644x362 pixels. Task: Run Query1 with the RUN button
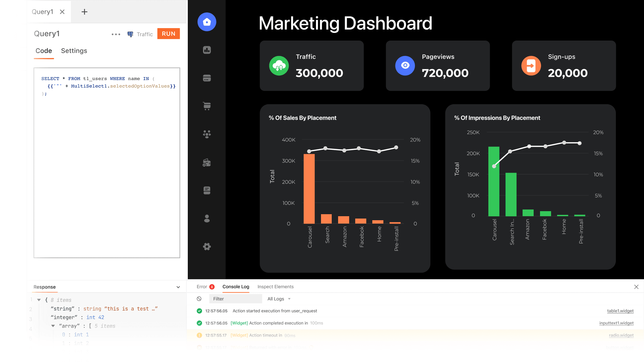point(168,34)
